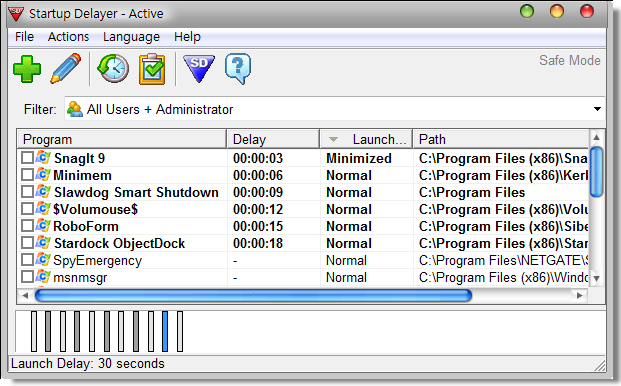Click the pencil Edit icon
Viewport: 621px width, 386px height.
pyautogui.click(x=66, y=68)
